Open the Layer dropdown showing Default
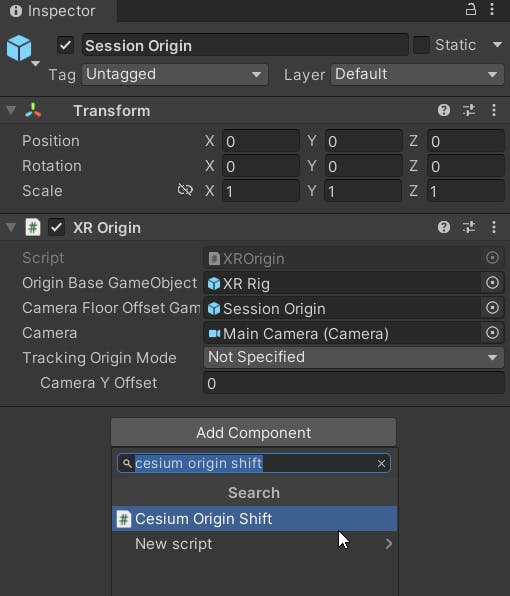The width and height of the screenshot is (510, 596). pos(417,74)
